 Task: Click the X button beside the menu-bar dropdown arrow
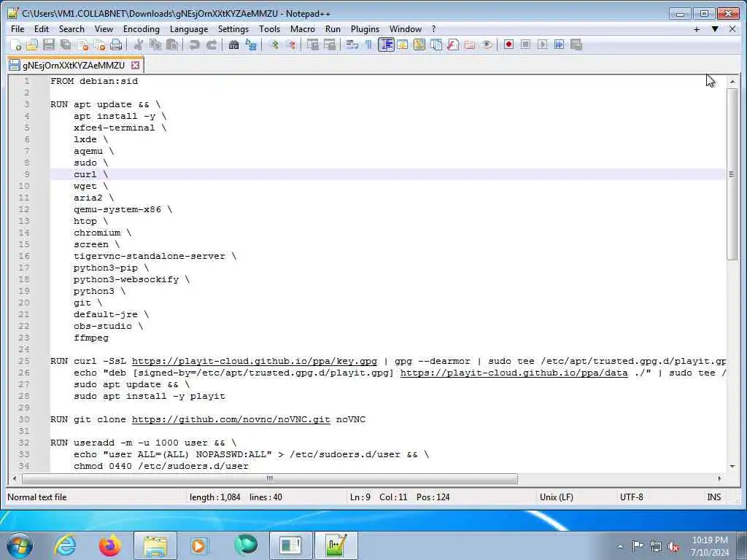pyautogui.click(x=732, y=29)
